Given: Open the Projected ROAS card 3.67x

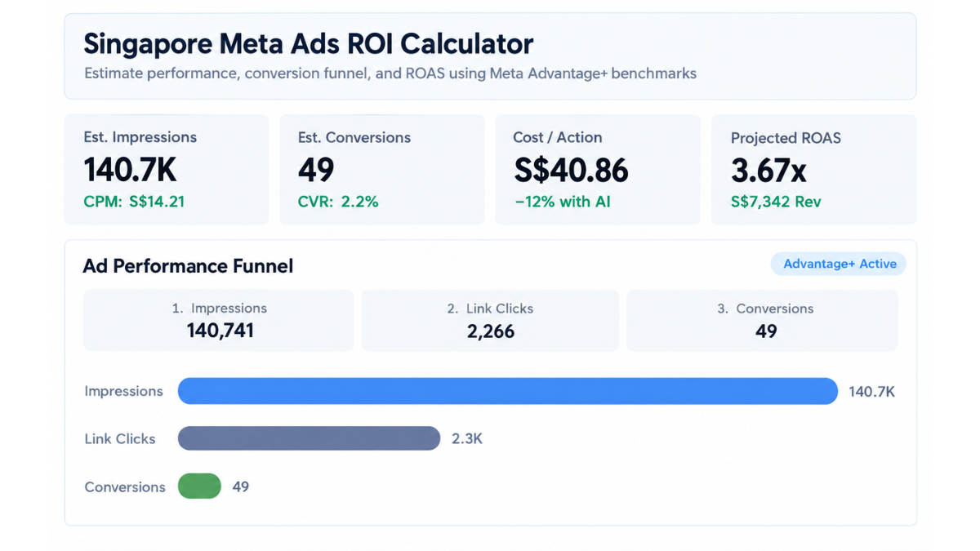Looking at the screenshot, I should pyautogui.click(x=813, y=169).
